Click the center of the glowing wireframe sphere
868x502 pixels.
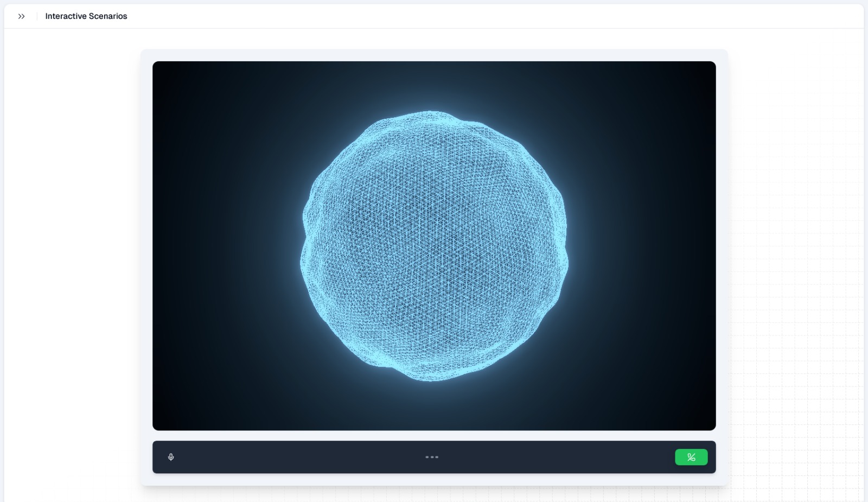coord(434,246)
